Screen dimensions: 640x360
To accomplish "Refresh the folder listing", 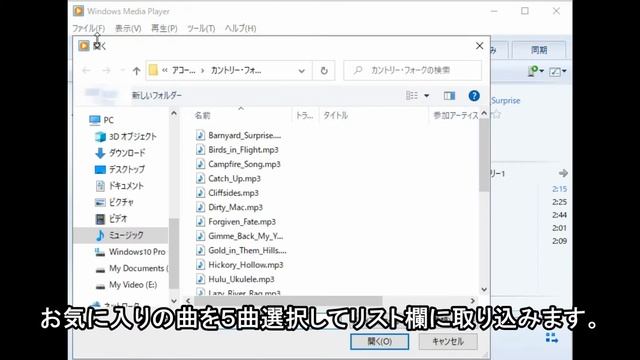I will point(324,71).
